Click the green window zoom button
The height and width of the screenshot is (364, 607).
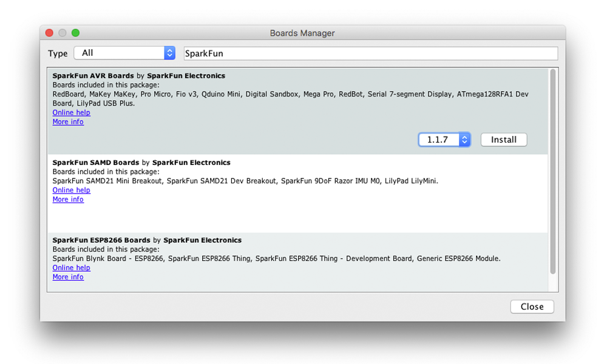click(75, 33)
